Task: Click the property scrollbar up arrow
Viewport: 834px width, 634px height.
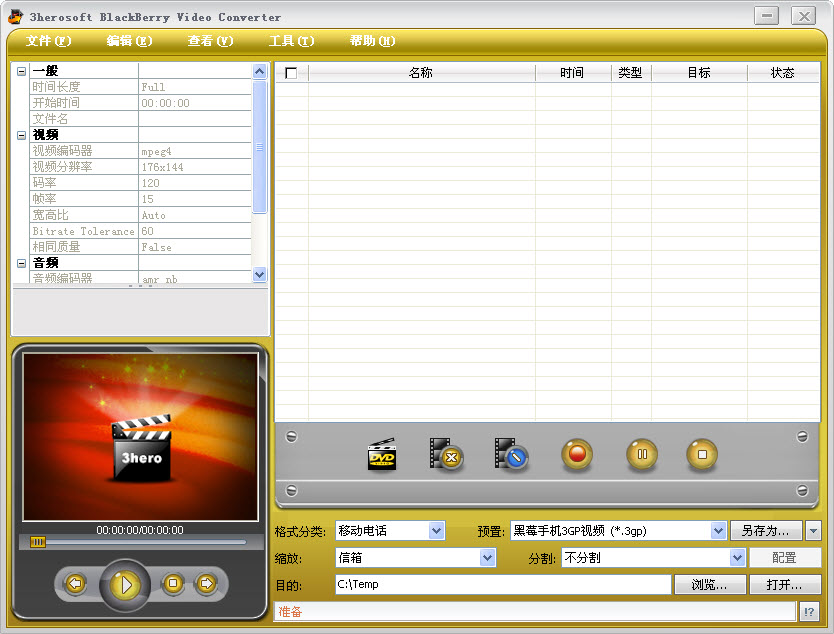Action: click(259, 71)
